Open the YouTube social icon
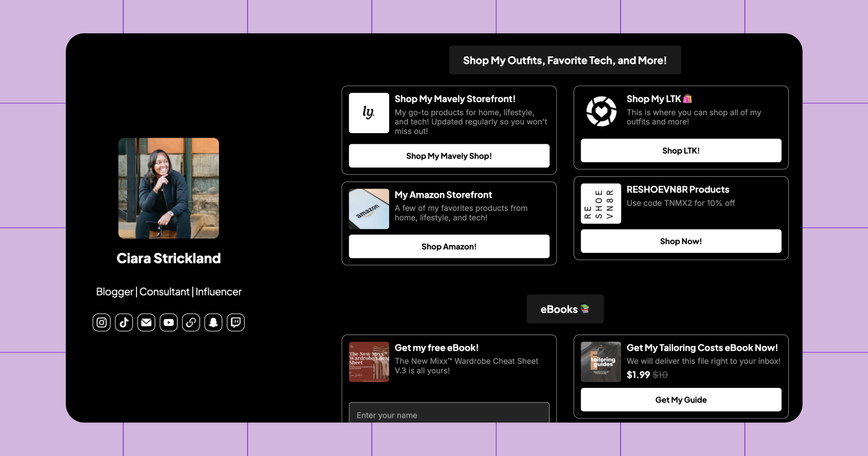 click(x=169, y=322)
